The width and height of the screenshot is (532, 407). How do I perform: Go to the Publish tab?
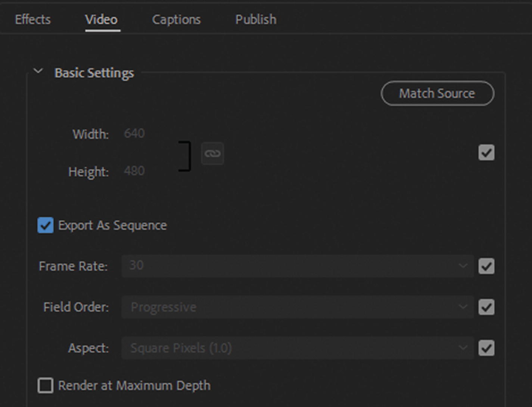tap(256, 19)
